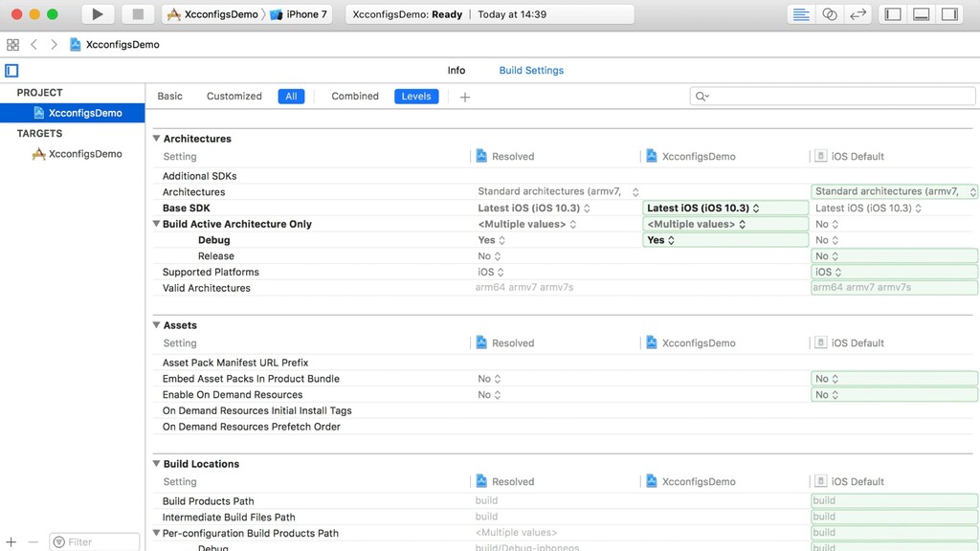Select XcconfigsDemo scheme in toolbar

(x=213, y=13)
